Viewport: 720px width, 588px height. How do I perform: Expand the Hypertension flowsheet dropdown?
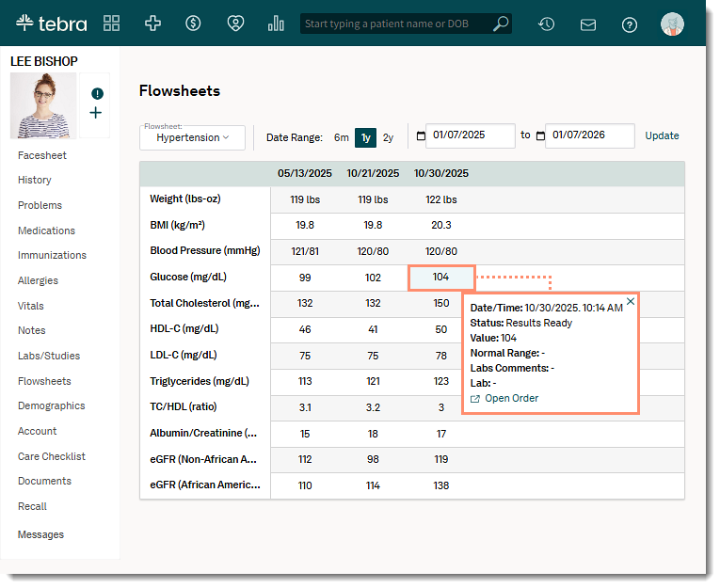[192, 137]
